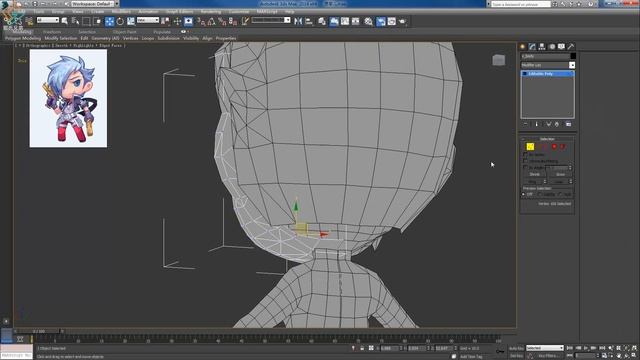Switch to the Object Paint ribbon tab
The image size is (640, 360).
124,32
